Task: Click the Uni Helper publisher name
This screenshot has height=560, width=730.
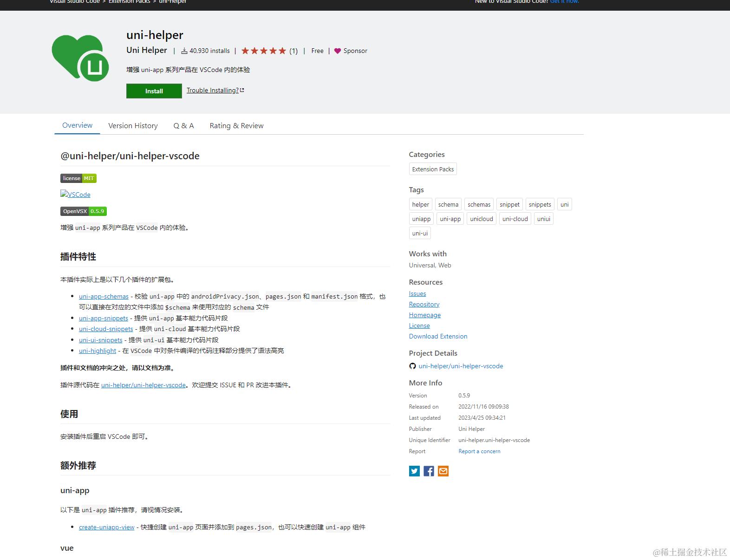Action: coord(147,50)
